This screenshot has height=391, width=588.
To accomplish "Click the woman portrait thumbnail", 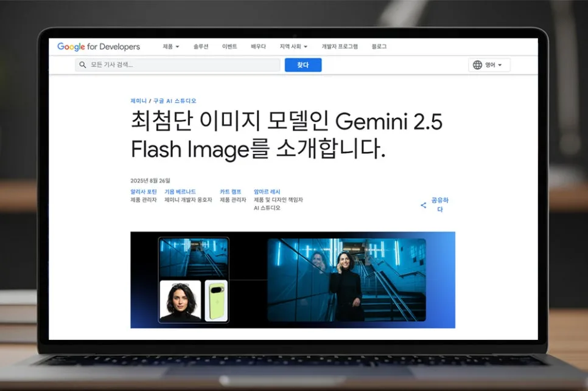I will pos(180,301).
